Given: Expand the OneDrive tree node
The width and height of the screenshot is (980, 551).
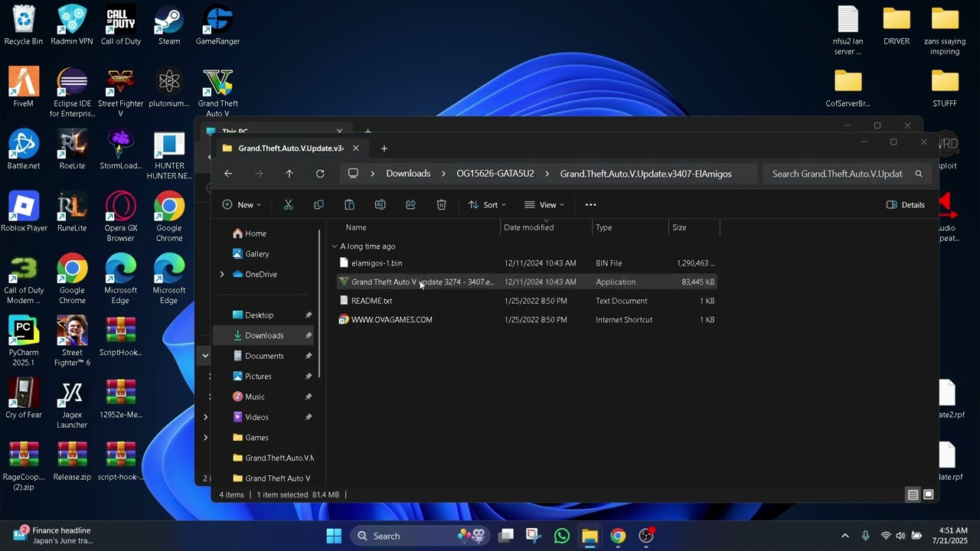Looking at the screenshot, I should 222,274.
